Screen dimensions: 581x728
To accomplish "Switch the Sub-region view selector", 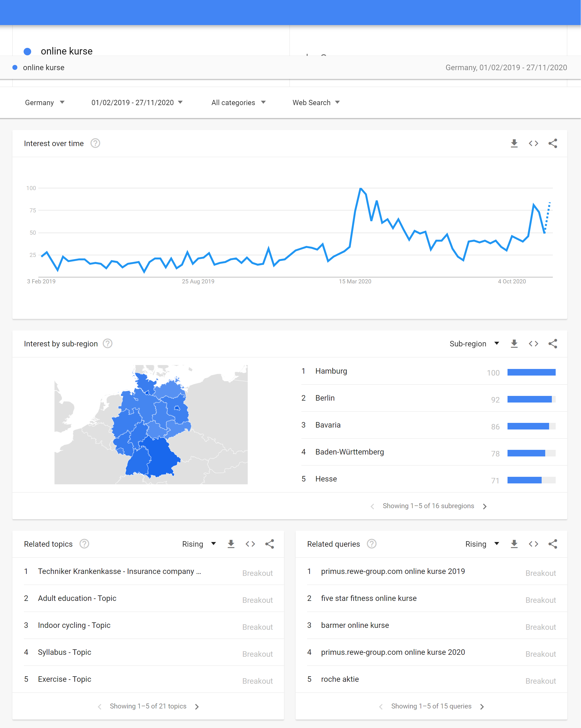I will click(474, 344).
